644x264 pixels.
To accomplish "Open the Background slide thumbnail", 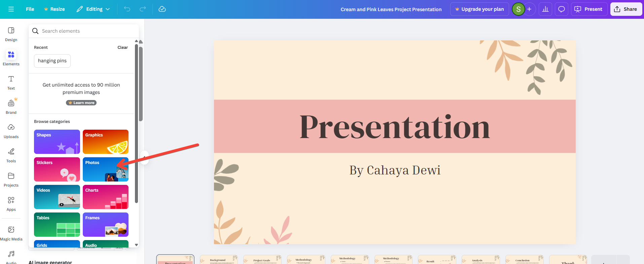I will [219, 260].
